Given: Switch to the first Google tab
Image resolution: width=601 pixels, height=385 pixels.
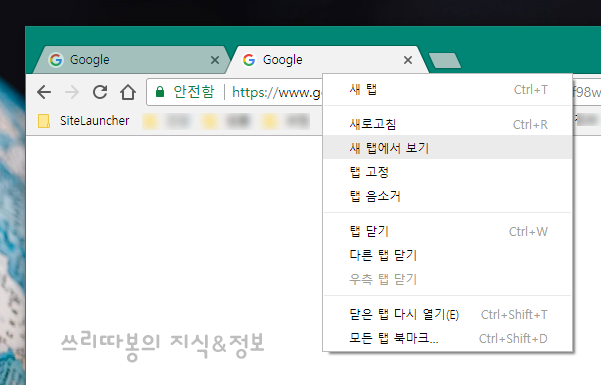Looking at the screenshot, I should click(x=131, y=60).
